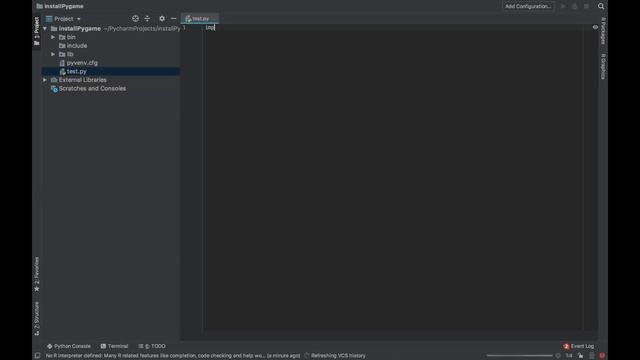The width and height of the screenshot is (640, 360).
Task: Click the memory indicator icon in status bar
Action: (x=592, y=356)
